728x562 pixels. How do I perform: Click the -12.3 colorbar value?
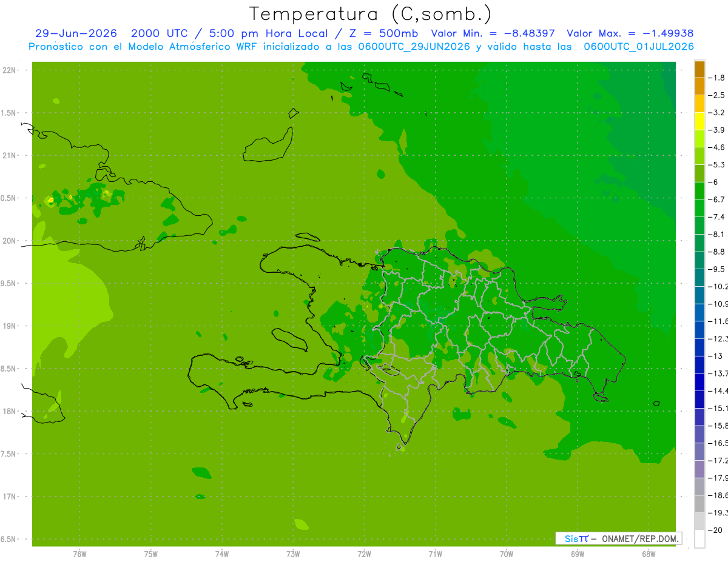[719, 338]
